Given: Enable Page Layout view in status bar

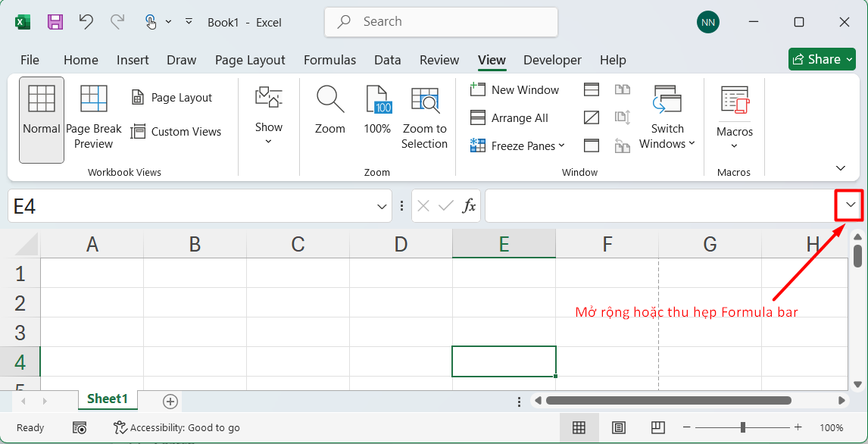Looking at the screenshot, I should point(618,427).
